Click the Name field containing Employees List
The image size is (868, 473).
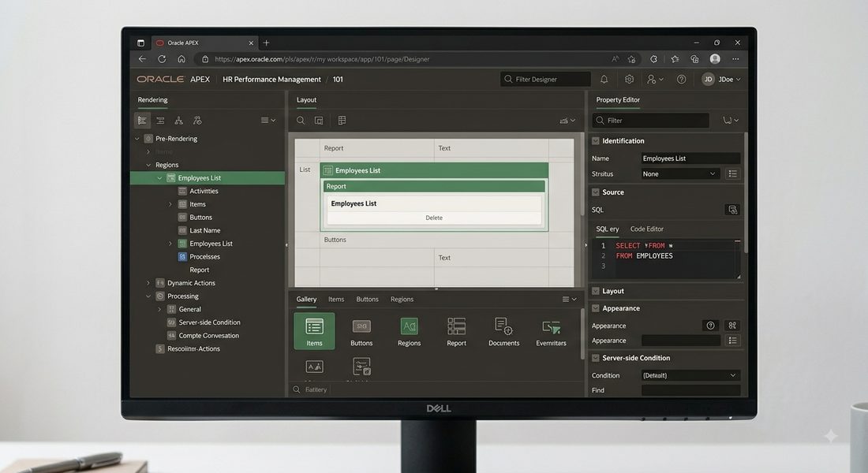(690, 158)
